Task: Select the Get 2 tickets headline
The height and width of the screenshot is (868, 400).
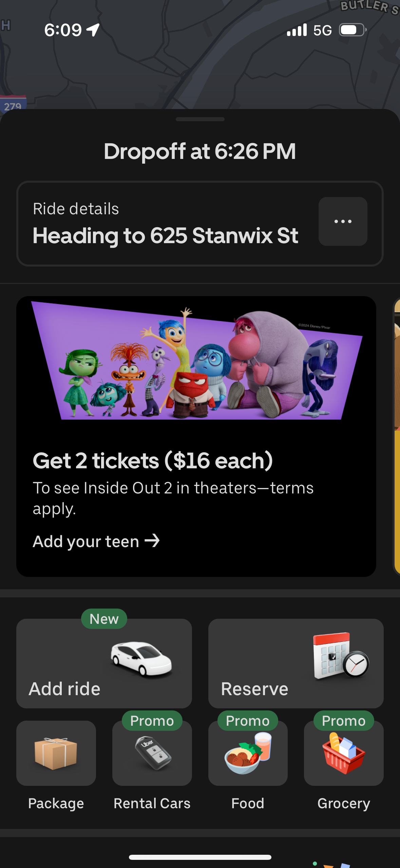Action: [153, 460]
